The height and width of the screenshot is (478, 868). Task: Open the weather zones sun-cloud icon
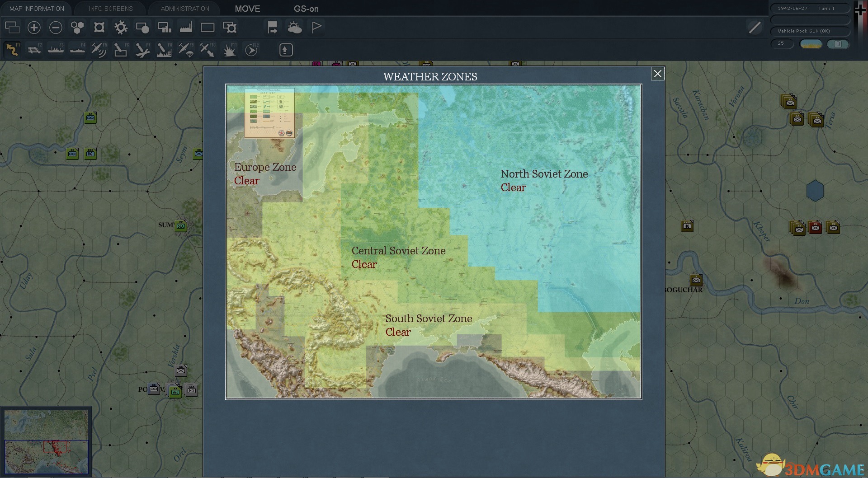coord(294,28)
